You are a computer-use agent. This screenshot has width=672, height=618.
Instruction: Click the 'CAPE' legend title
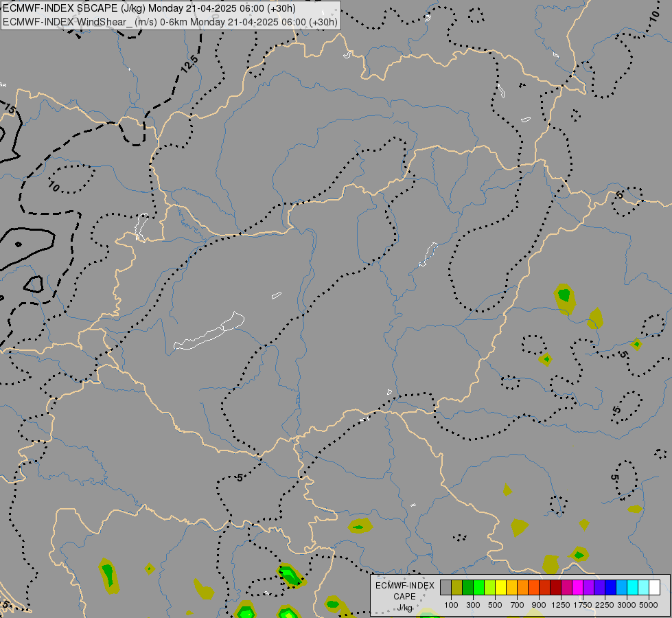point(404,597)
